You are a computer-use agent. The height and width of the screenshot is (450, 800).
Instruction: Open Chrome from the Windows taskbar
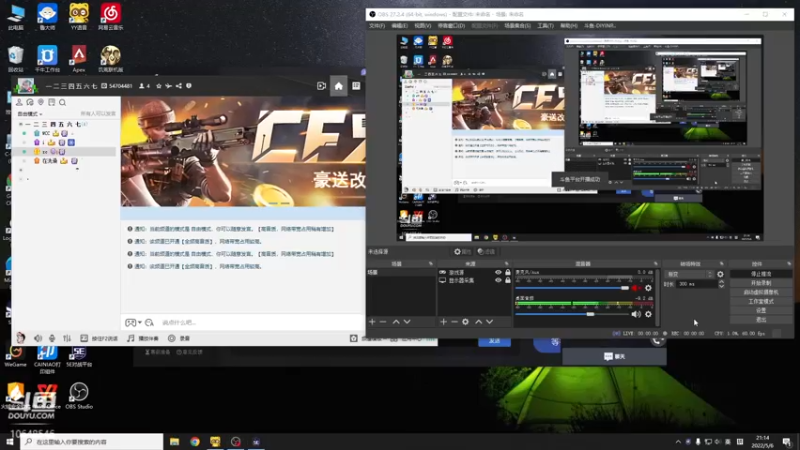click(195, 442)
